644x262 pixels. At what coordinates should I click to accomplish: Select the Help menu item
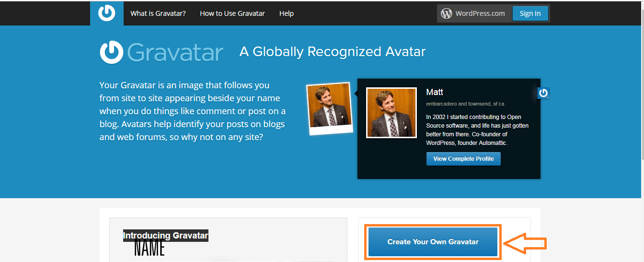[x=287, y=13]
